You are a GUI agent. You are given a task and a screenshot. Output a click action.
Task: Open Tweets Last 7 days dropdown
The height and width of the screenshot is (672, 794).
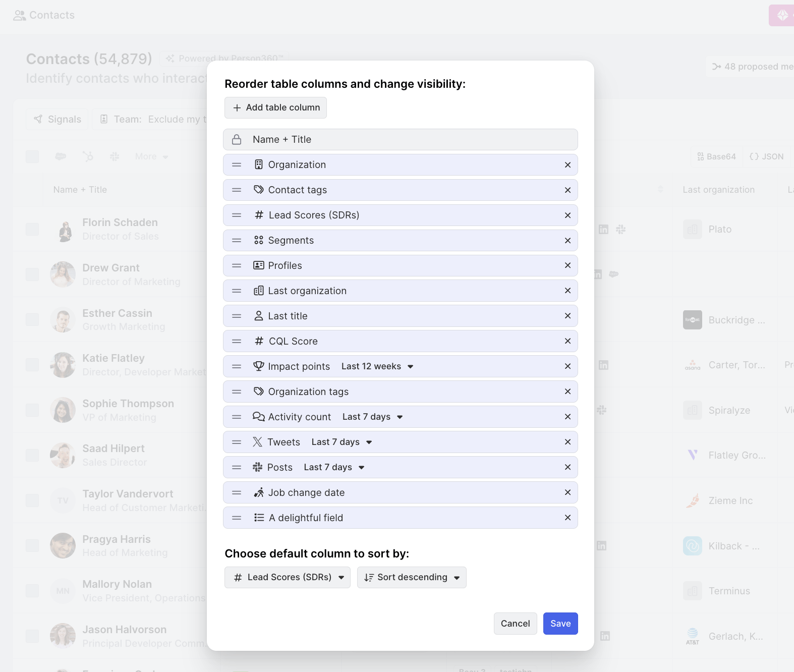click(x=342, y=442)
